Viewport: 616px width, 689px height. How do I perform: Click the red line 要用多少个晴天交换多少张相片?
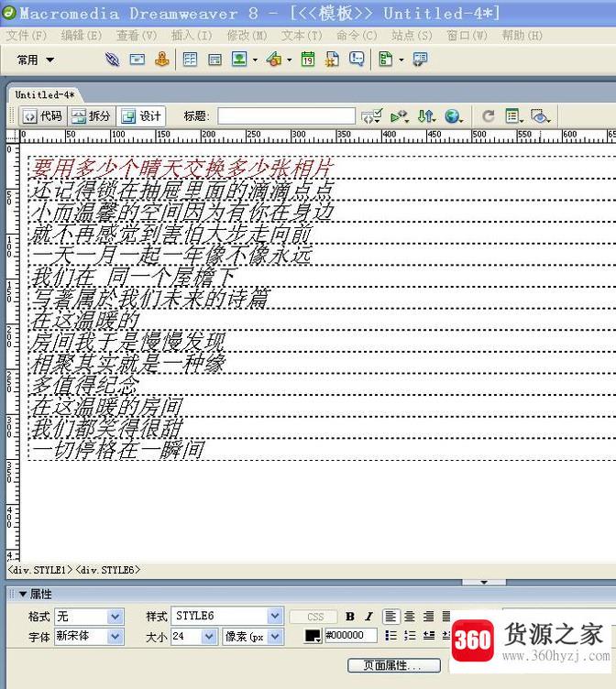[182, 168]
